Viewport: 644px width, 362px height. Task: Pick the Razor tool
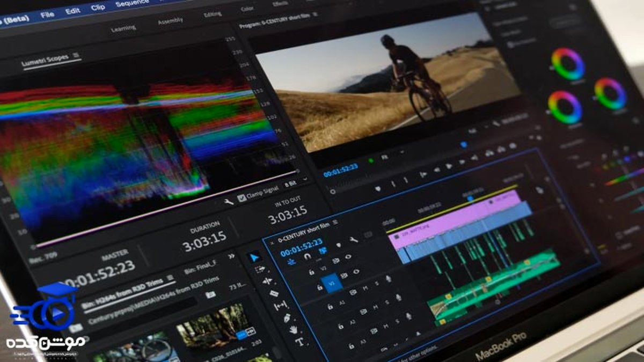(x=273, y=294)
